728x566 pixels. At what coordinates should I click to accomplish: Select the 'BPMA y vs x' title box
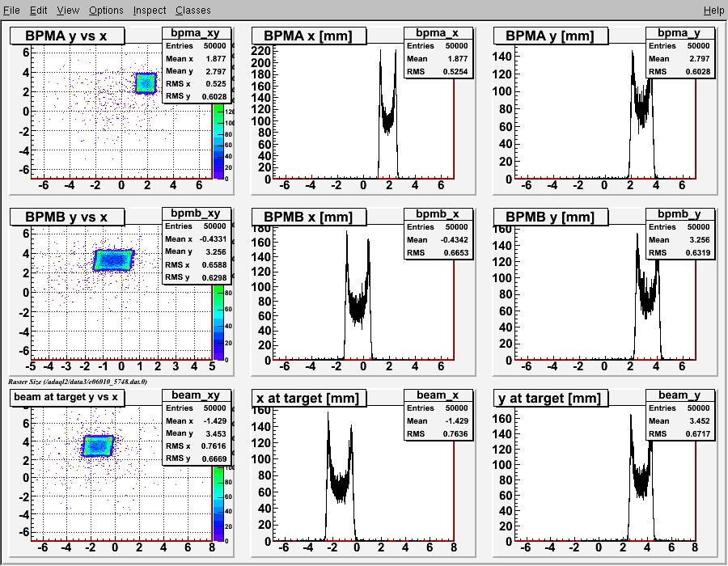pyautogui.click(x=67, y=36)
